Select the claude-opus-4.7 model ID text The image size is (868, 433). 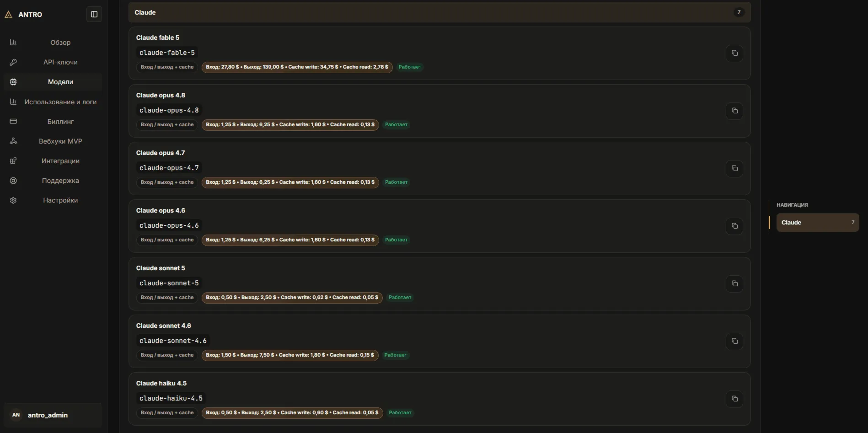pyautogui.click(x=169, y=168)
